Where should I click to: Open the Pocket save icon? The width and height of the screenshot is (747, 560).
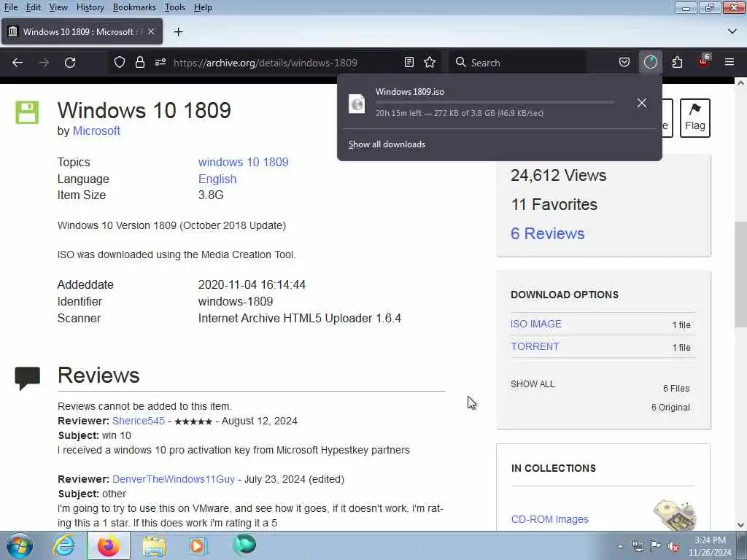tap(624, 63)
